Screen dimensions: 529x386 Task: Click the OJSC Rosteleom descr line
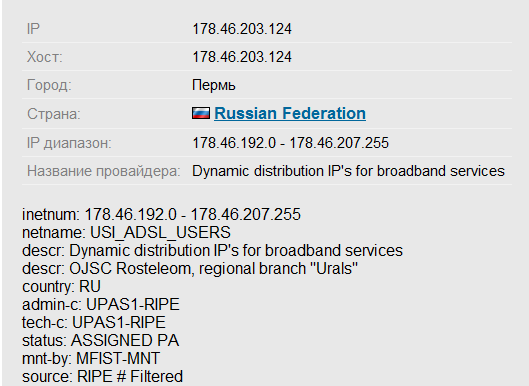tap(190, 269)
